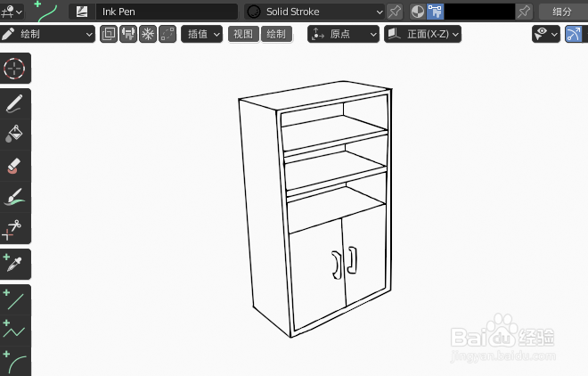Toggle add weight data option
The height and width of the screenshot is (376, 588).
(128, 34)
